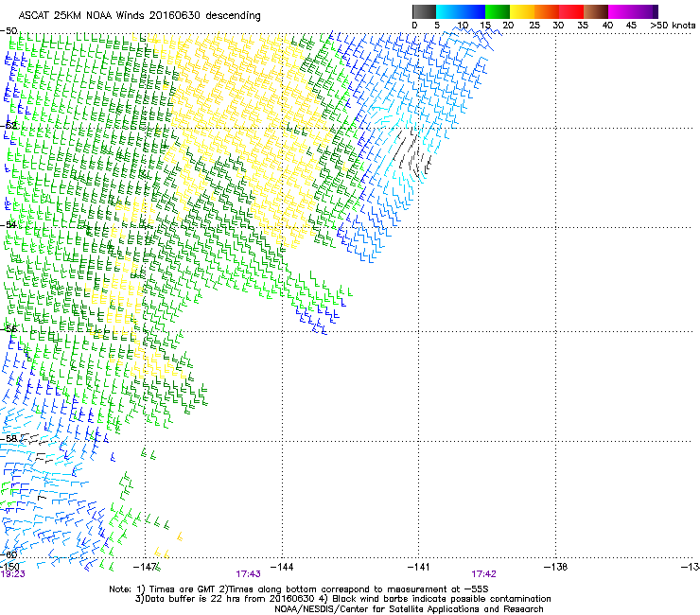The image size is (700, 615).
Task: Click the gray 0-5 knots legend segment
Action: 424,11
